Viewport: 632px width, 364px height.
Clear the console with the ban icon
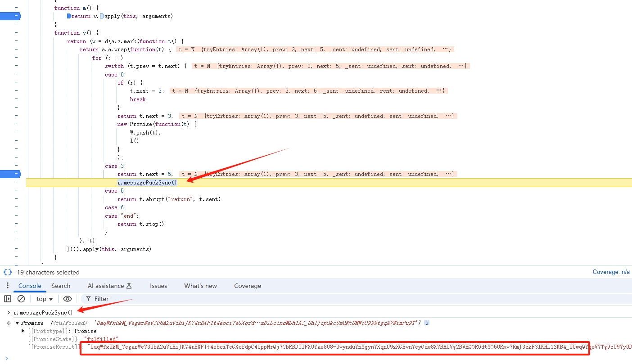click(x=21, y=299)
